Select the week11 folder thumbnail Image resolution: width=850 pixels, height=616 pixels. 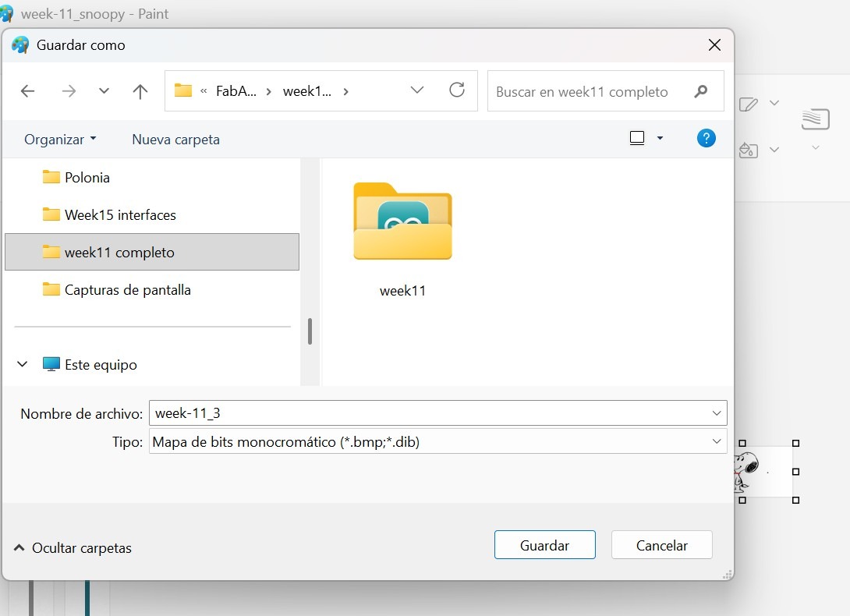[x=402, y=221]
